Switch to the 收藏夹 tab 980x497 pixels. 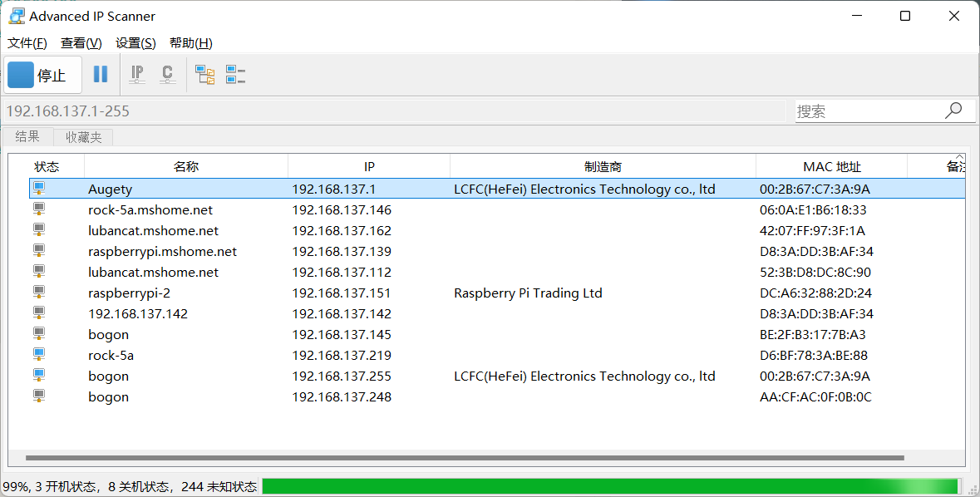click(83, 137)
